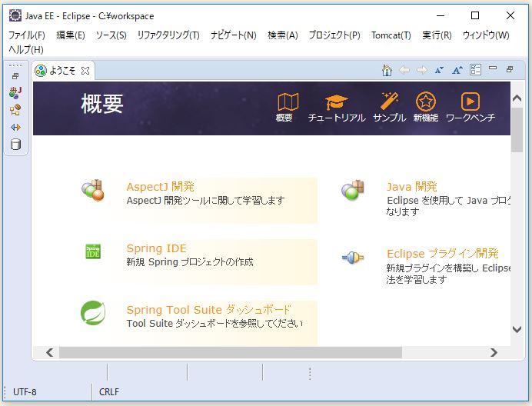
Task: Enlarge font size with A icon
Action: coord(457,70)
